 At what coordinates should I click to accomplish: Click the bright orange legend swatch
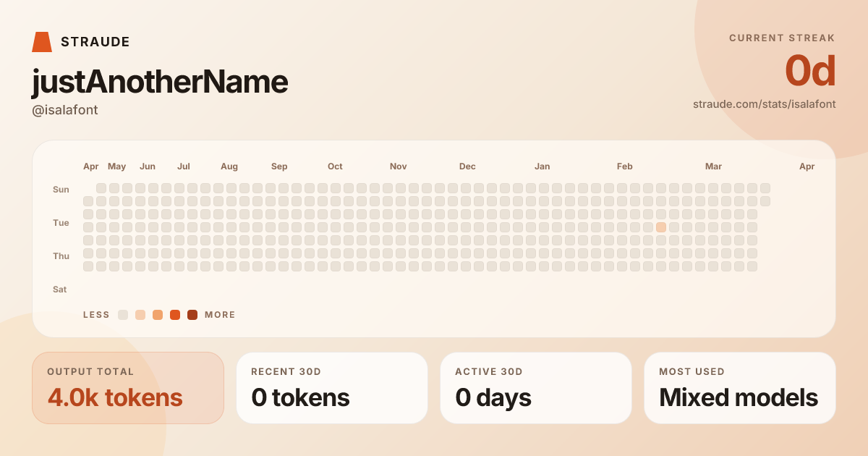(x=175, y=315)
